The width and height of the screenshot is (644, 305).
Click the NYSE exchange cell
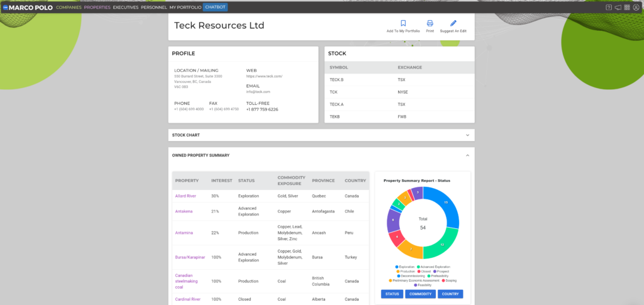402,92
